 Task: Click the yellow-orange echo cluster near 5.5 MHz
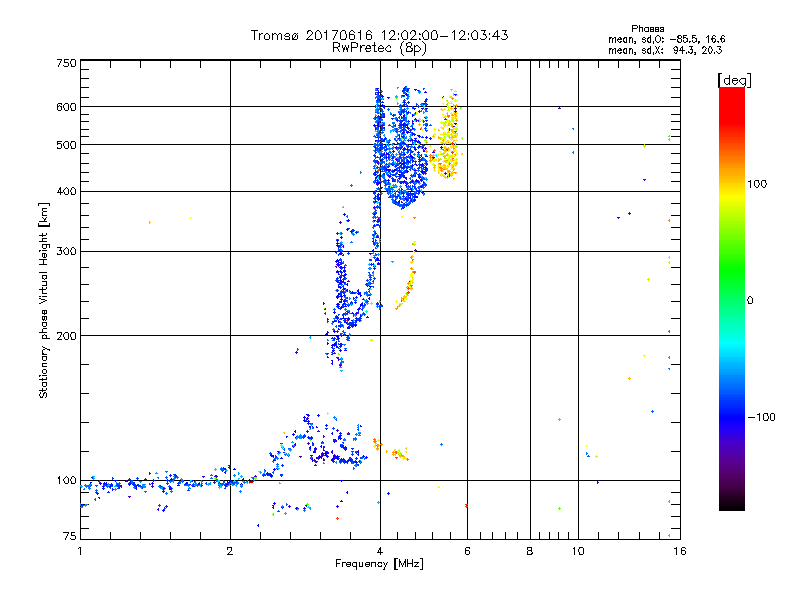point(446,135)
